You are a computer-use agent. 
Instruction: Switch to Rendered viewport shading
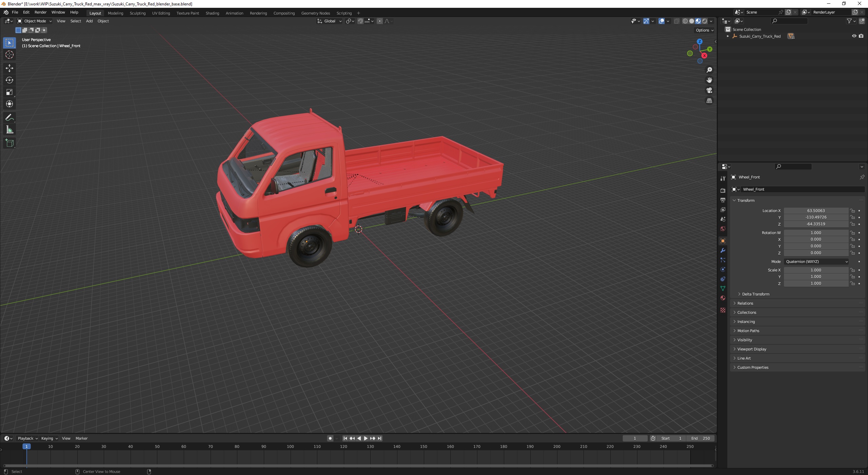tap(705, 21)
